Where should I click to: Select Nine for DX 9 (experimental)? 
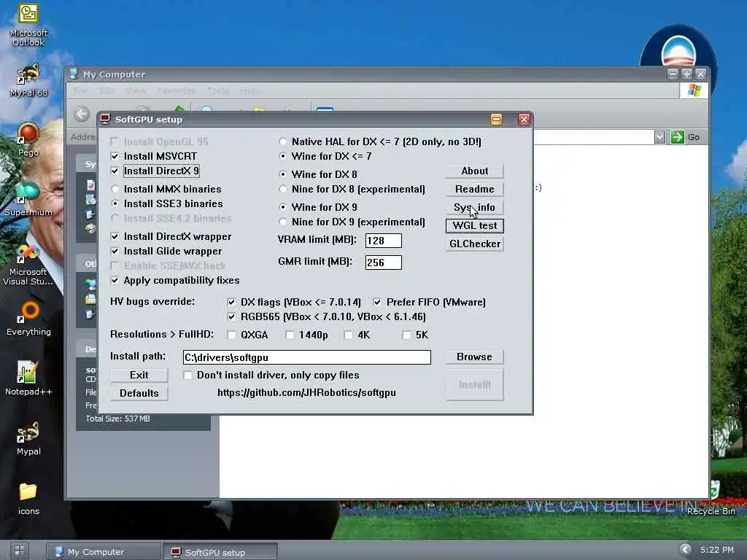[283, 222]
